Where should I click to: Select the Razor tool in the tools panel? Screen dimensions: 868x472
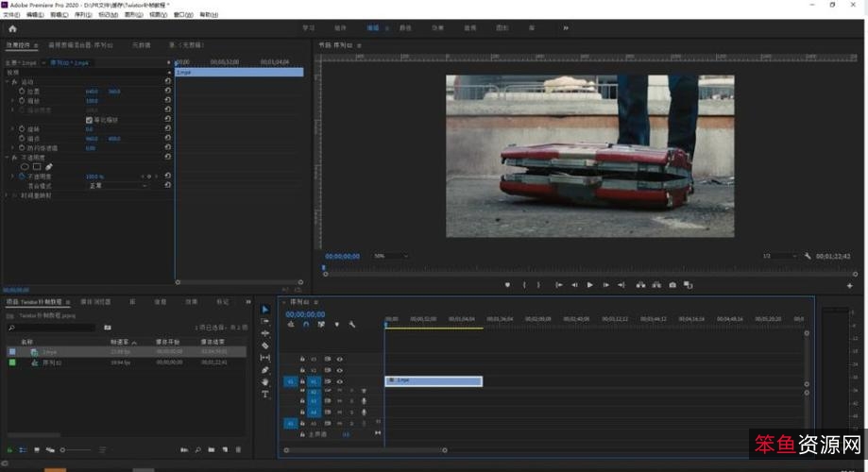(265, 346)
